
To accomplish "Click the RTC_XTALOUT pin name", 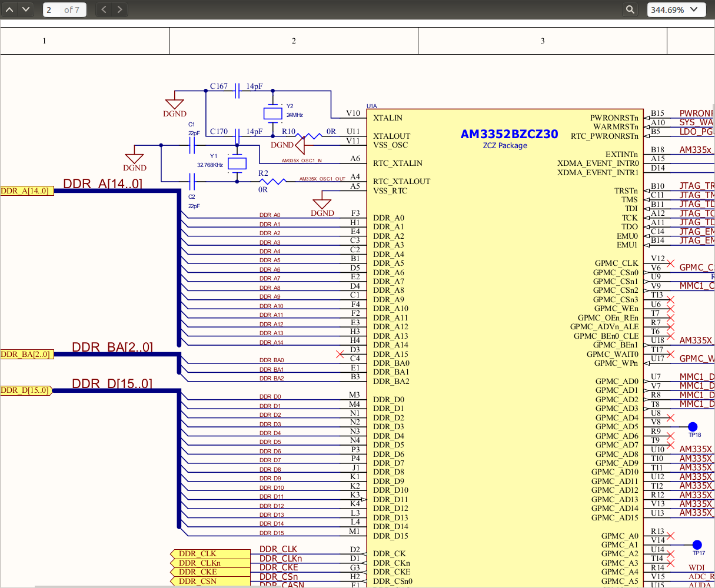I will (402, 181).
